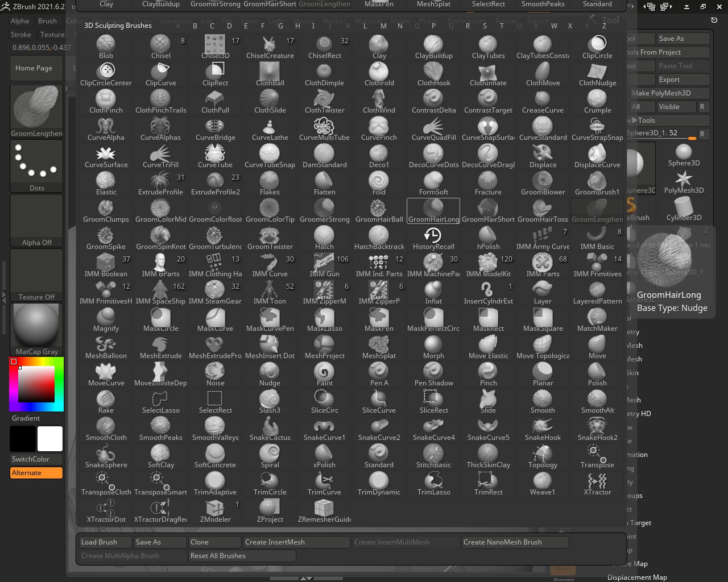Toggle the Visible button in Tool panel
This screenshot has width=728, height=582.
click(676, 107)
